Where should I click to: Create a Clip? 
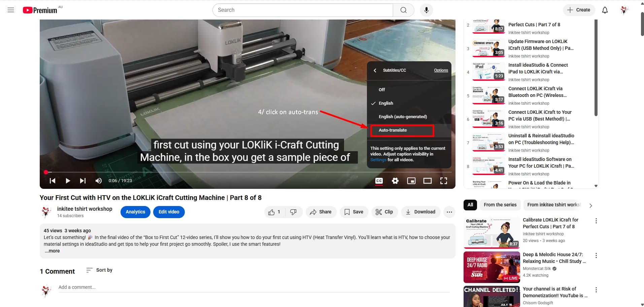384,212
